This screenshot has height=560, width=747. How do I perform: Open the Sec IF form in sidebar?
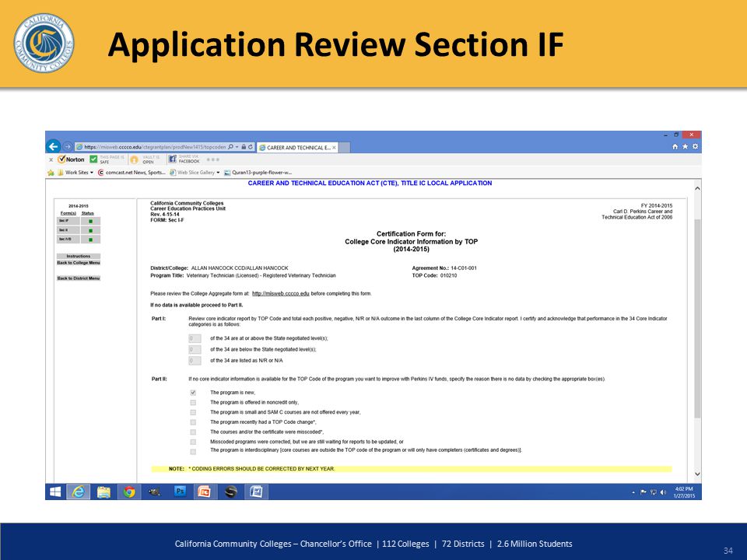(68, 221)
